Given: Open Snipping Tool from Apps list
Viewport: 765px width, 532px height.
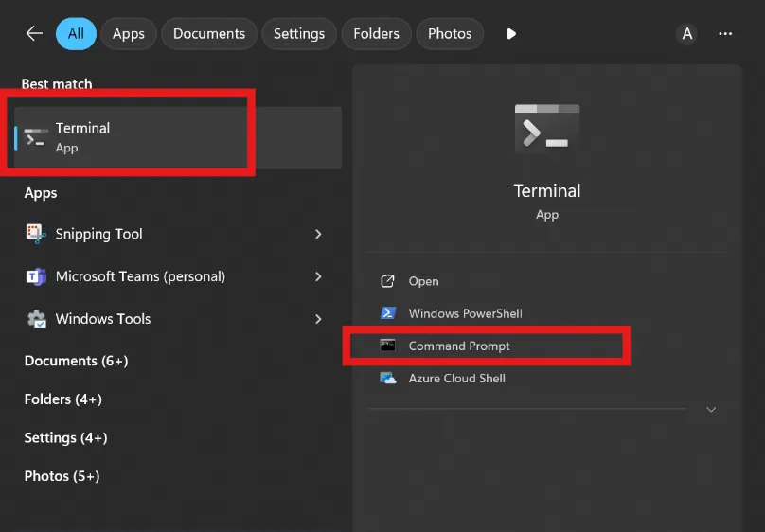Looking at the screenshot, I should click(x=176, y=234).
